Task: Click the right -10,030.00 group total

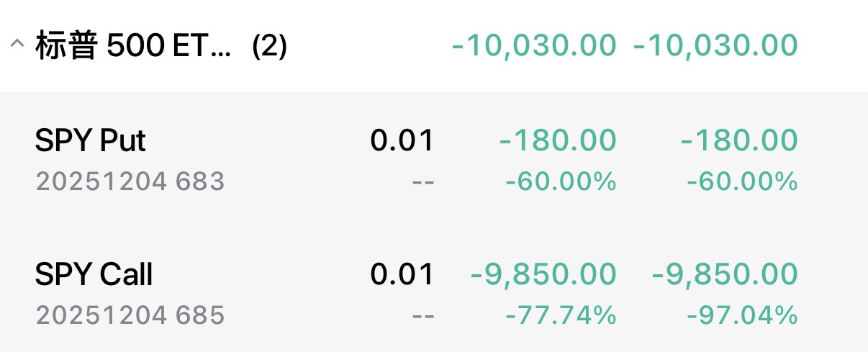Action: tap(715, 45)
